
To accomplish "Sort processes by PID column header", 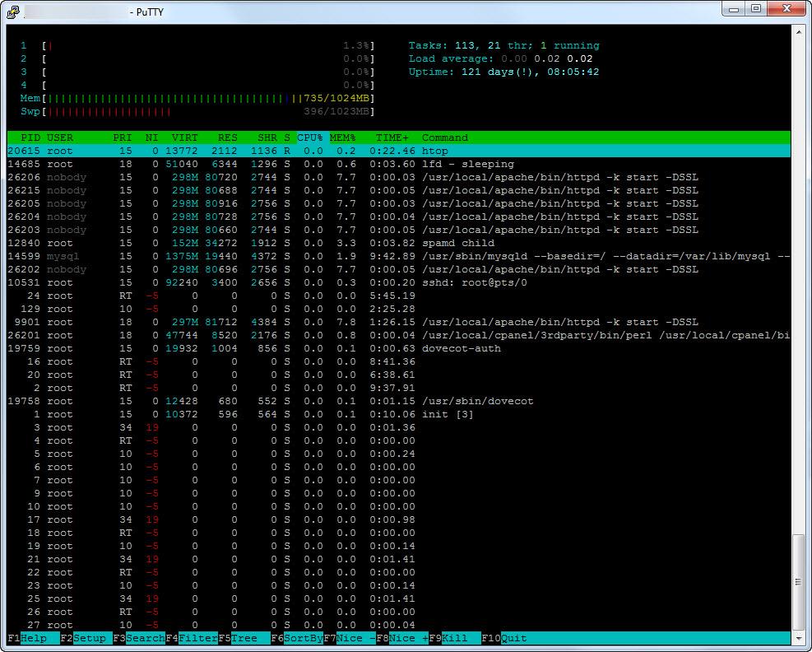I will point(30,137).
